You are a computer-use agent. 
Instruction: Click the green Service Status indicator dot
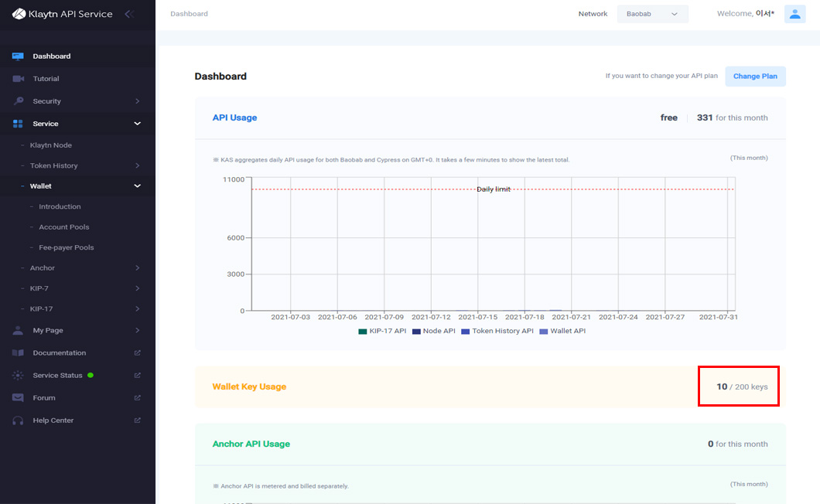coord(91,376)
